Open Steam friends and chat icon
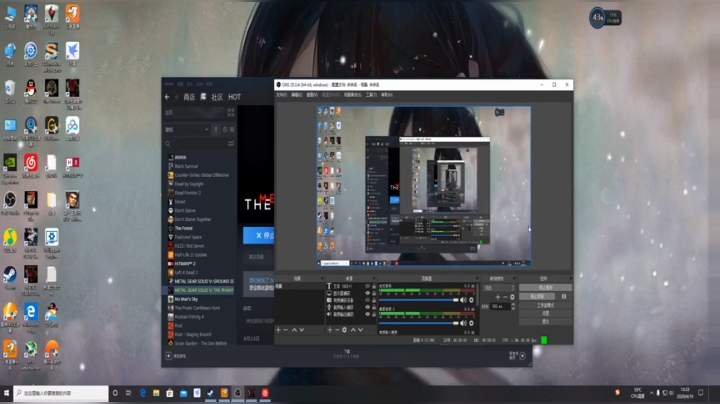Image resolution: width=720 pixels, height=404 pixels. pos(523,356)
